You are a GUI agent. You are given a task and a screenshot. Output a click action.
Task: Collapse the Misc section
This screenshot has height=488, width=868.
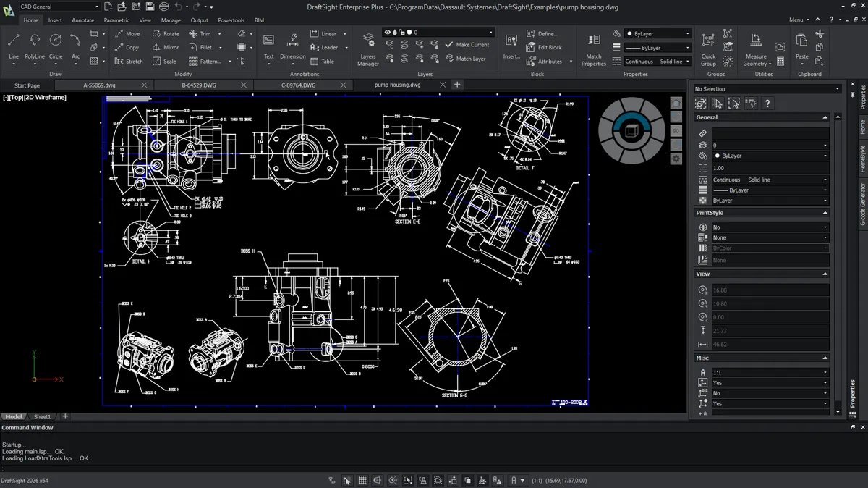(825, 358)
